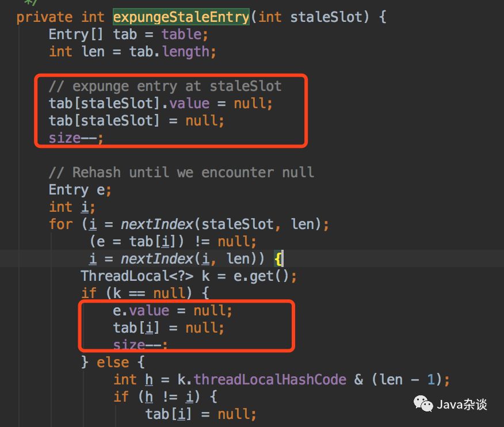Screen dimensions: 504x427
Task: Click "len" in the int len declaration
Action: tap(93, 52)
